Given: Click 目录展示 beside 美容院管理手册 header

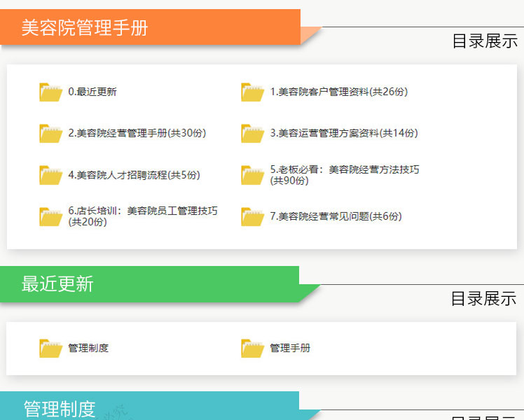Looking at the screenshot, I should pos(484,41).
